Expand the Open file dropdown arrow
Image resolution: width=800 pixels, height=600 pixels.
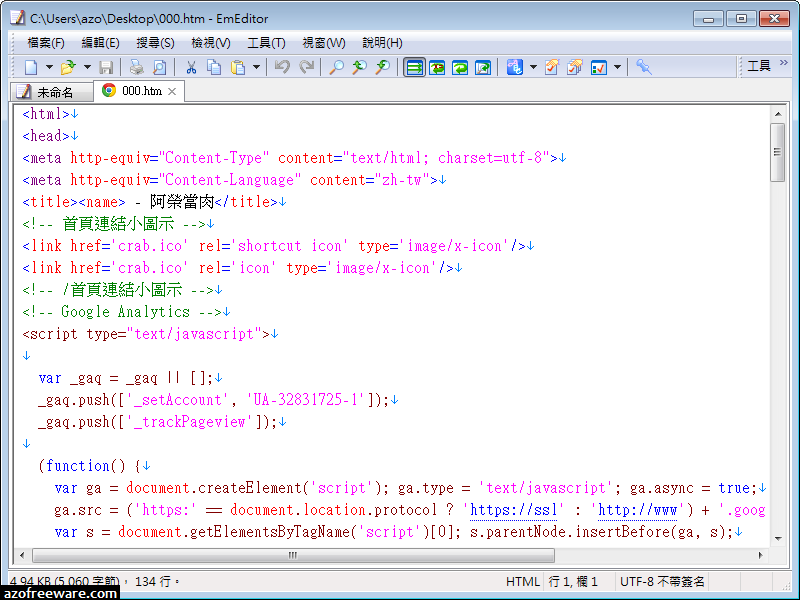[x=87, y=67]
